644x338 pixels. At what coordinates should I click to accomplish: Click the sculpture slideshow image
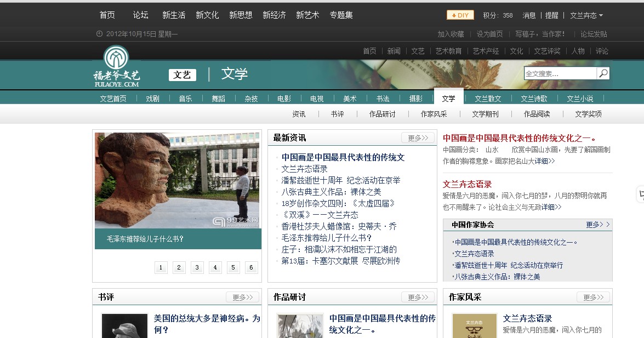(x=178, y=180)
